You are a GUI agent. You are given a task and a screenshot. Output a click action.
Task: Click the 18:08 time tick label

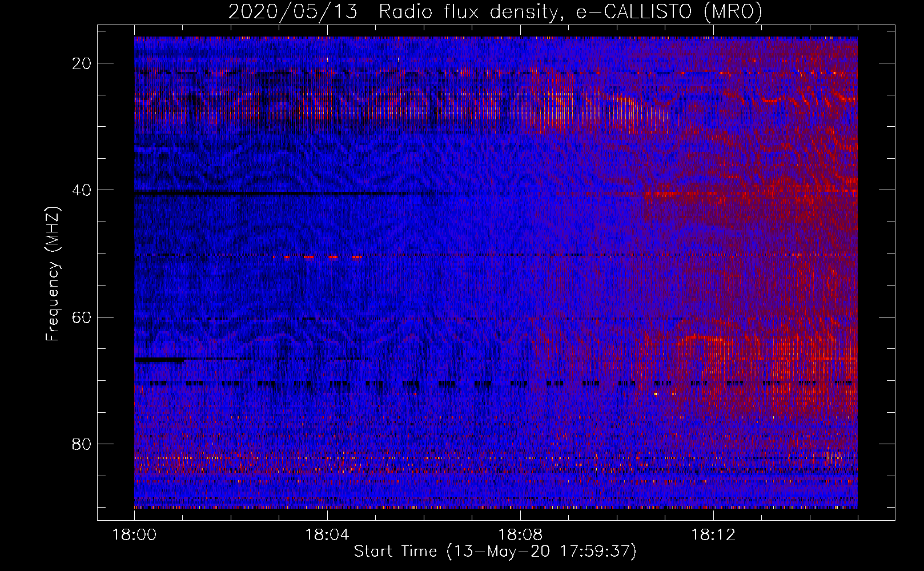click(520, 535)
